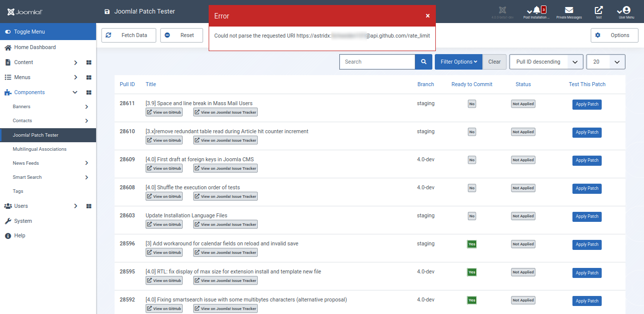
Task: Clear the search filter
Action: coord(494,62)
